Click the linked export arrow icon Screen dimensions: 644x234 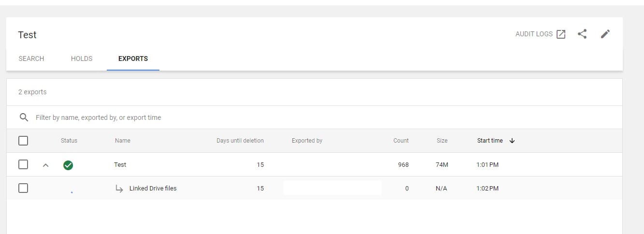pyautogui.click(x=119, y=189)
